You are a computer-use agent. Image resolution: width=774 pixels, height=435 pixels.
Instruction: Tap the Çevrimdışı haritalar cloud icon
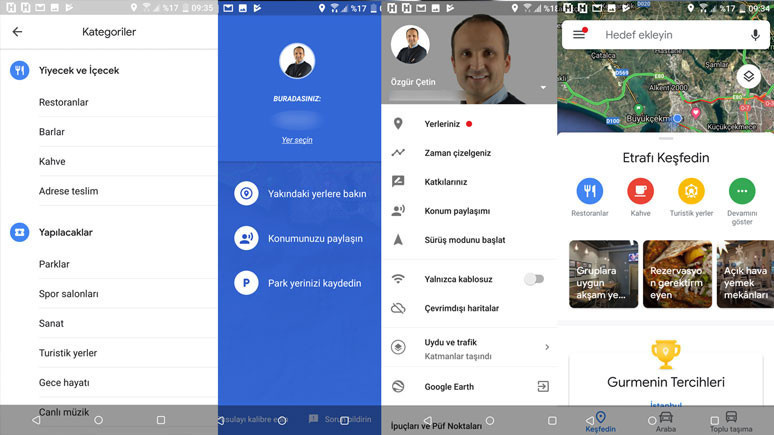pos(398,309)
